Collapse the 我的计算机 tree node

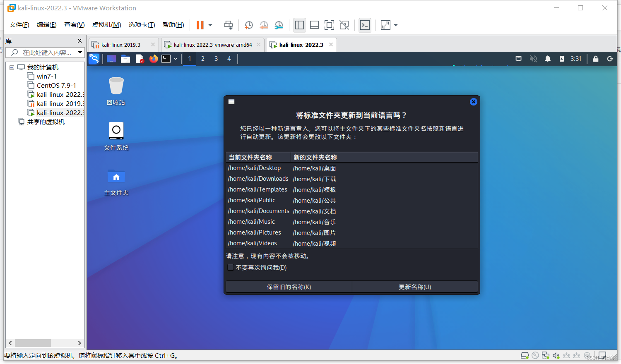click(x=12, y=67)
